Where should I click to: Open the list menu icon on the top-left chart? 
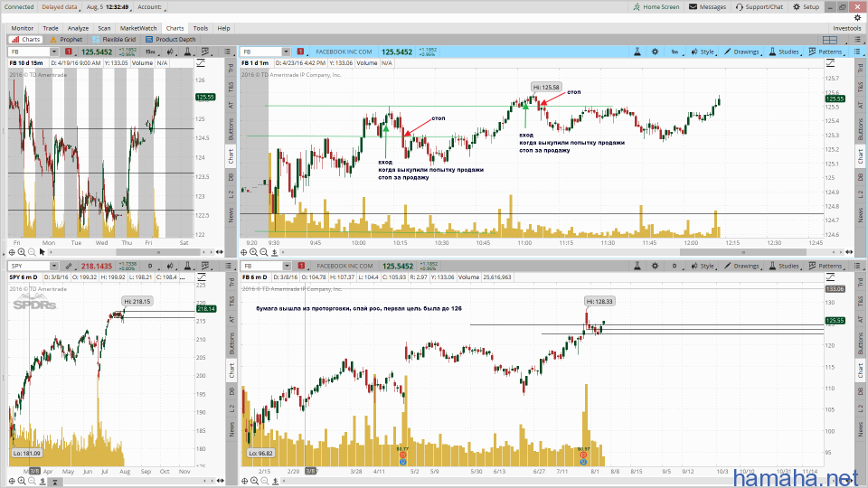[228, 52]
